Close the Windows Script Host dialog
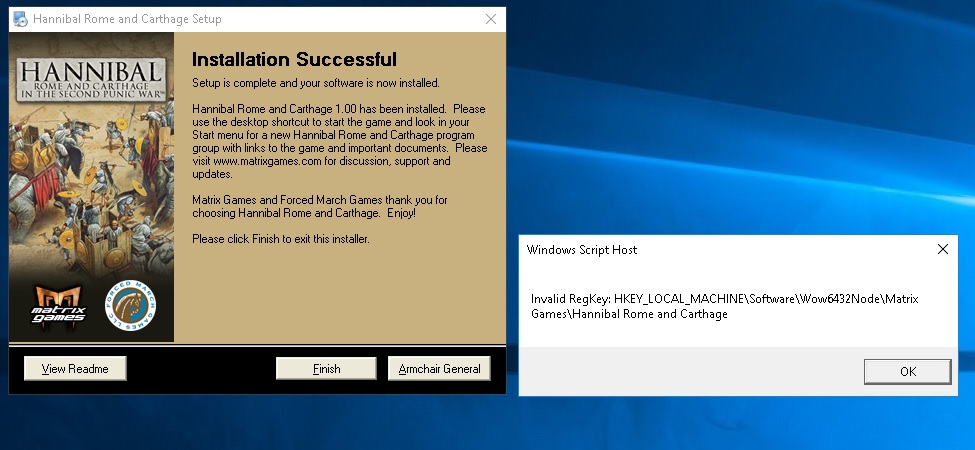This screenshot has width=975, height=450. click(943, 249)
